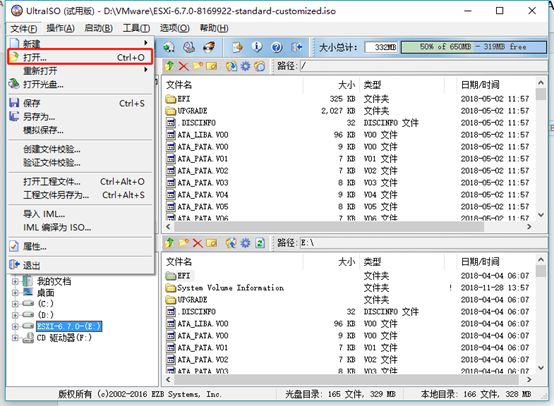Click the lower pane horizontal scrollbar
The height and width of the screenshot is (406, 554).
pos(346,379)
